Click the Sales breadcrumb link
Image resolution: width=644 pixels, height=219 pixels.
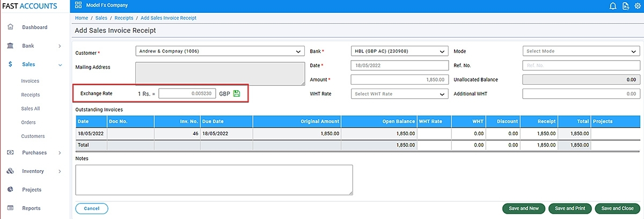[101, 18]
